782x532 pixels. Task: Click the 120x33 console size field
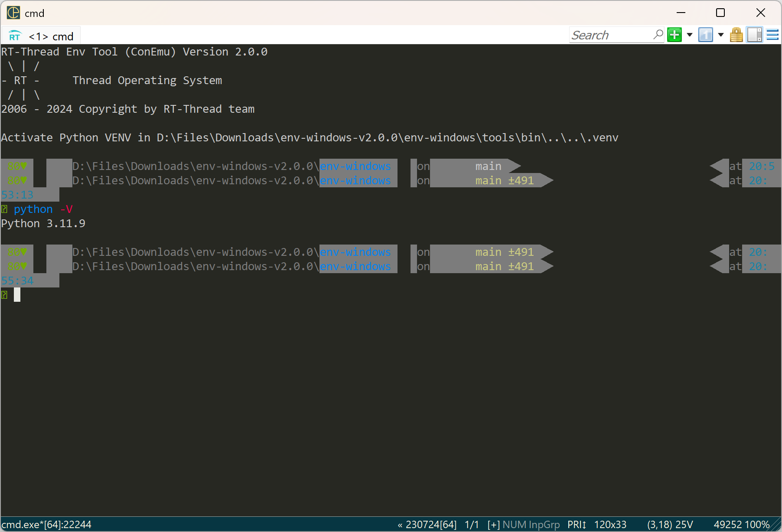point(610,525)
